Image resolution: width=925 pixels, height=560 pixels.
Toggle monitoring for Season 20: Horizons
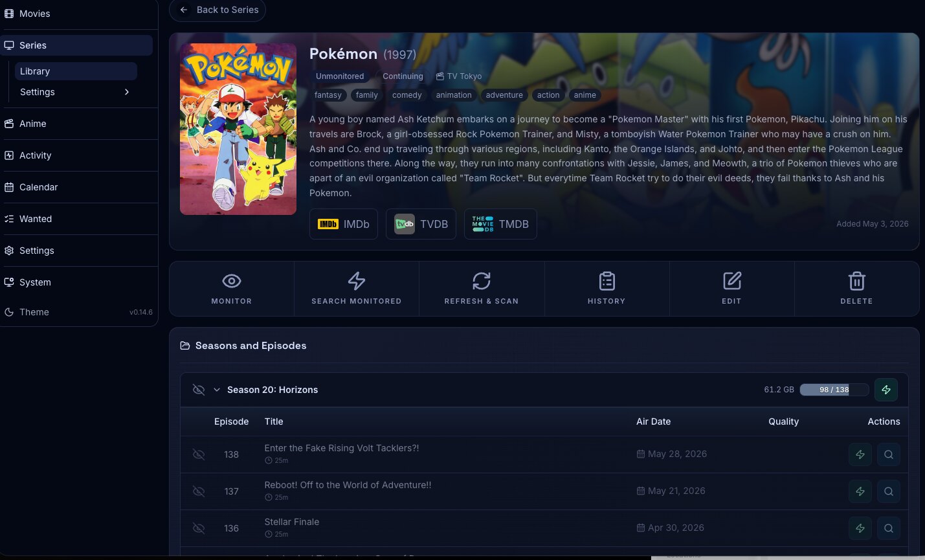point(199,390)
